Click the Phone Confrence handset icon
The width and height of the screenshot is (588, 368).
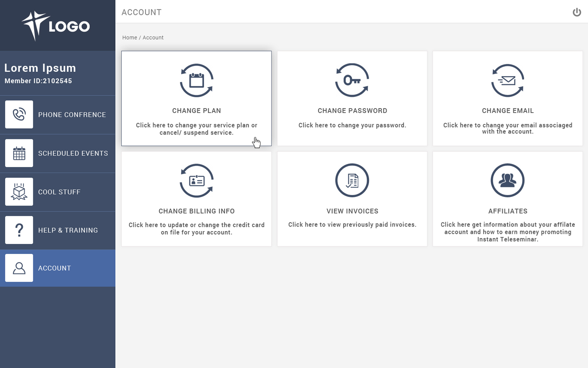coord(19,115)
